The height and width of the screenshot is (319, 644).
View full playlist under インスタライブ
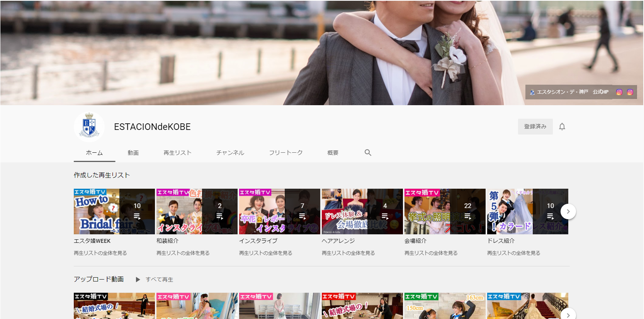(266, 253)
